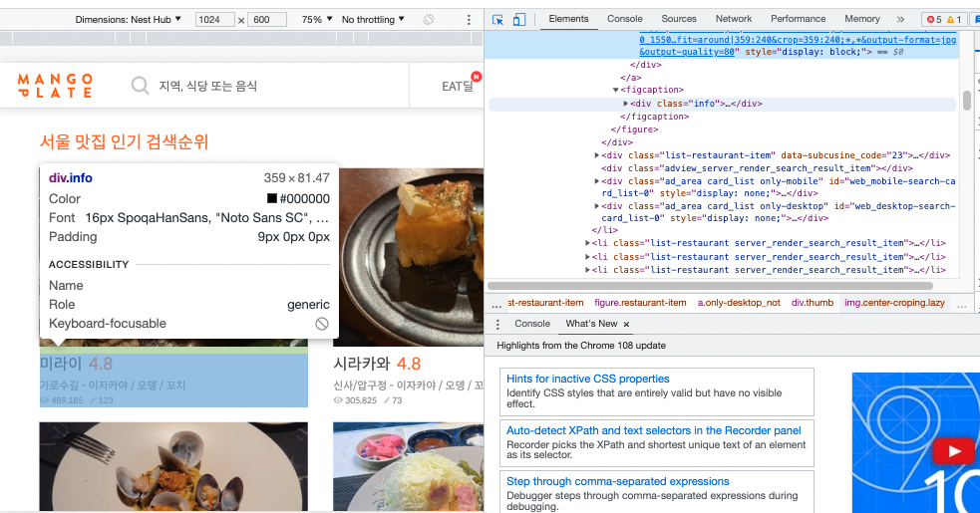
Task: Click the image src URL link in Elements
Action: tap(798, 46)
